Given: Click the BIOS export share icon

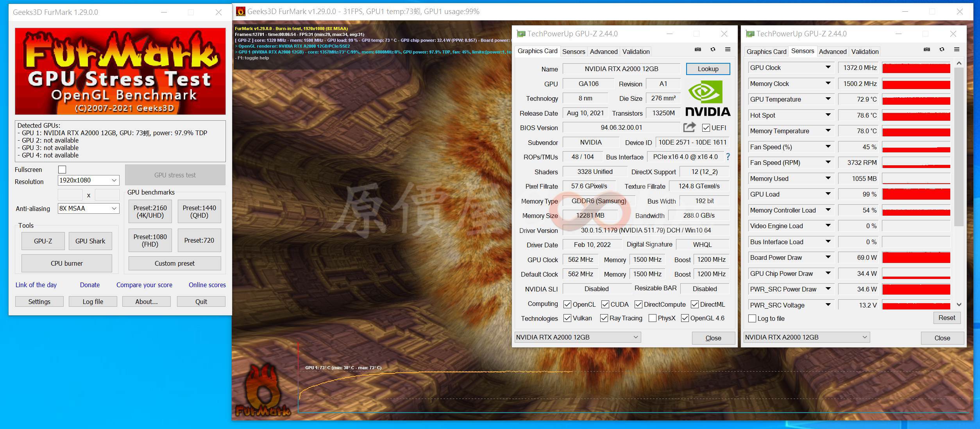Looking at the screenshot, I should (x=690, y=127).
